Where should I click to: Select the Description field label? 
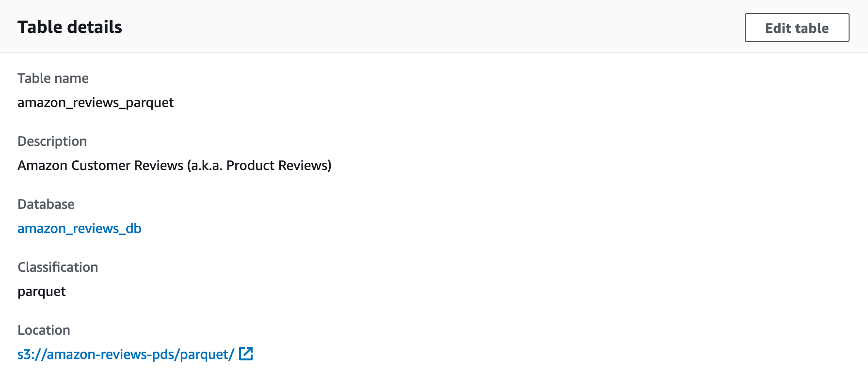52,141
